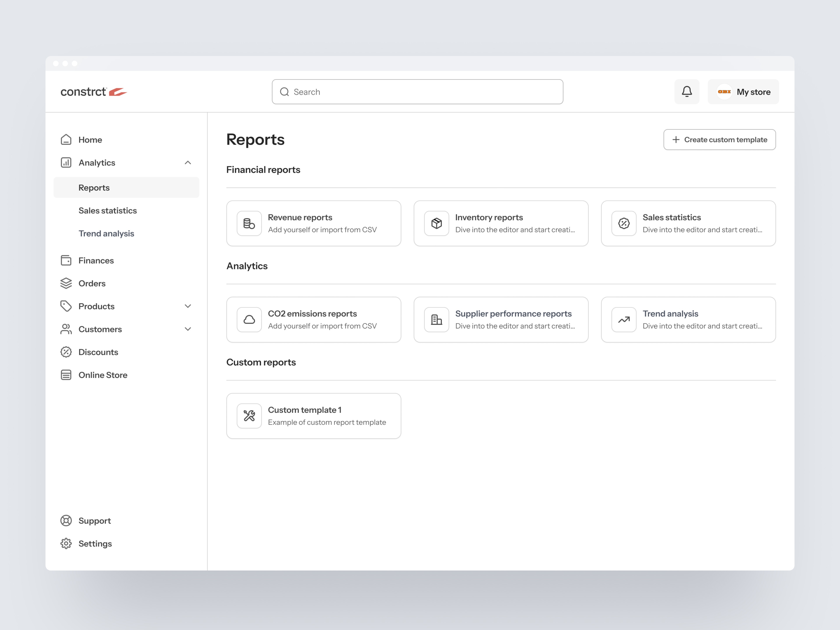Viewport: 840px width, 630px height.
Task: Click the Revenue reports coins icon
Action: tap(249, 223)
